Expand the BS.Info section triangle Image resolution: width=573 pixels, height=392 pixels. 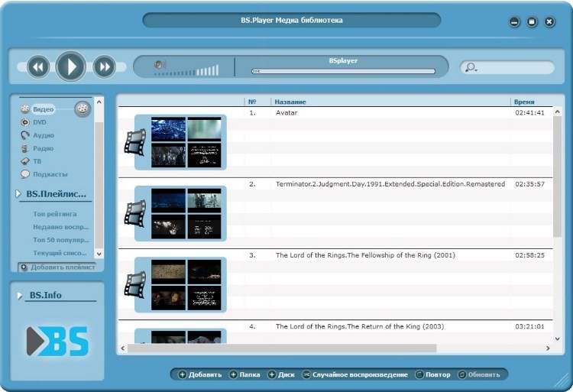click(x=20, y=296)
